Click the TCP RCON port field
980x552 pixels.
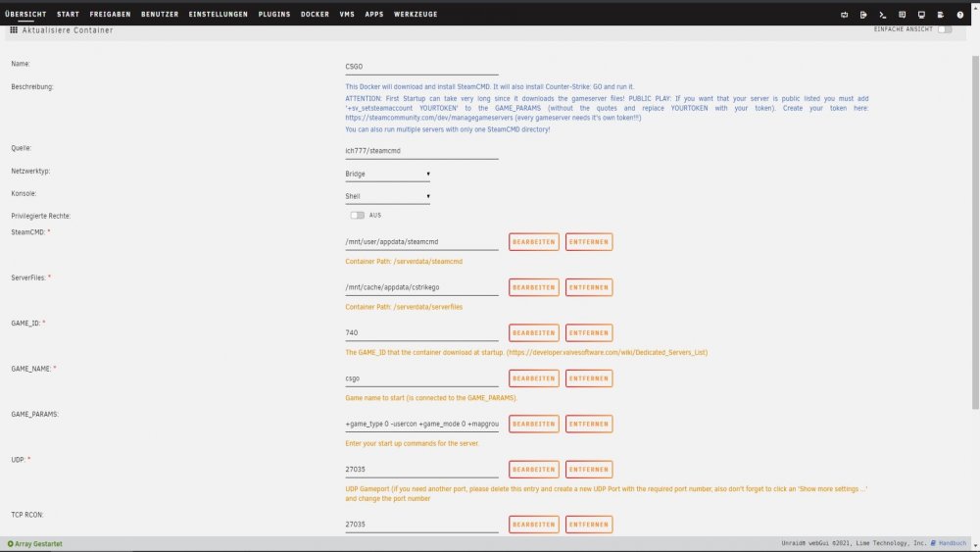[x=421, y=525]
